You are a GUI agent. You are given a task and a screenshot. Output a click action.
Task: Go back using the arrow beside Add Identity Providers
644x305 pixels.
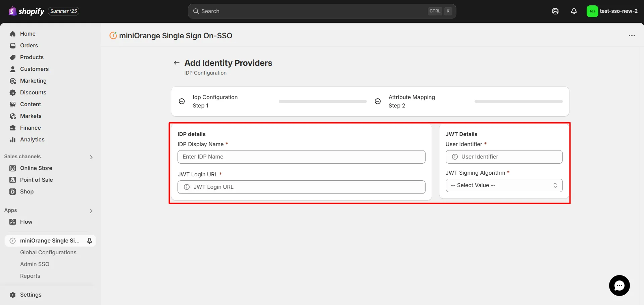(x=177, y=63)
